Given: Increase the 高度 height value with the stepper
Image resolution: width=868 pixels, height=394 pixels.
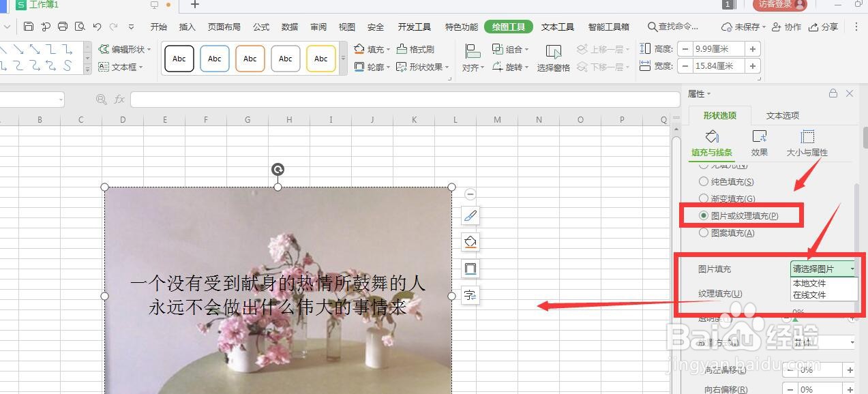Looking at the screenshot, I should point(753,48).
